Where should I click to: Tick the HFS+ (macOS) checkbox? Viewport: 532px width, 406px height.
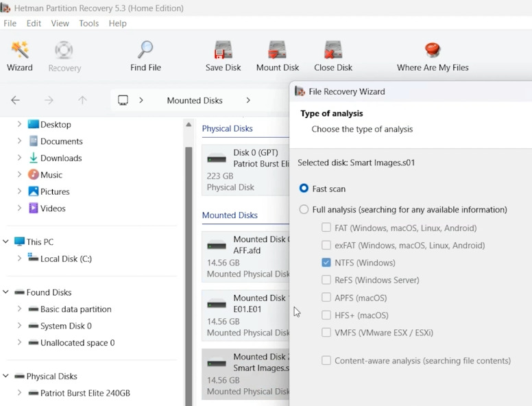tap(326, 315)
